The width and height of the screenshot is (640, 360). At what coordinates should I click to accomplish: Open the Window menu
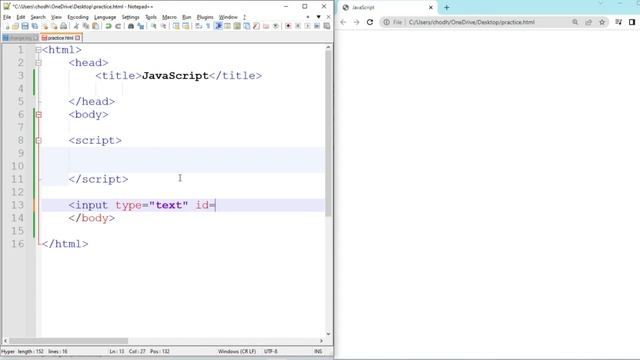click(228, 17)
